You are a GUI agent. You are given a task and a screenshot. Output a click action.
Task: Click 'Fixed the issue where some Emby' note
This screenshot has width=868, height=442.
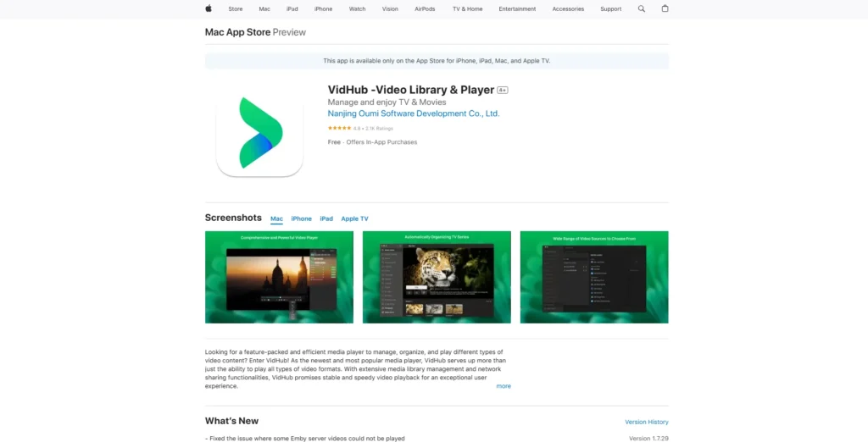click(305, 439)
